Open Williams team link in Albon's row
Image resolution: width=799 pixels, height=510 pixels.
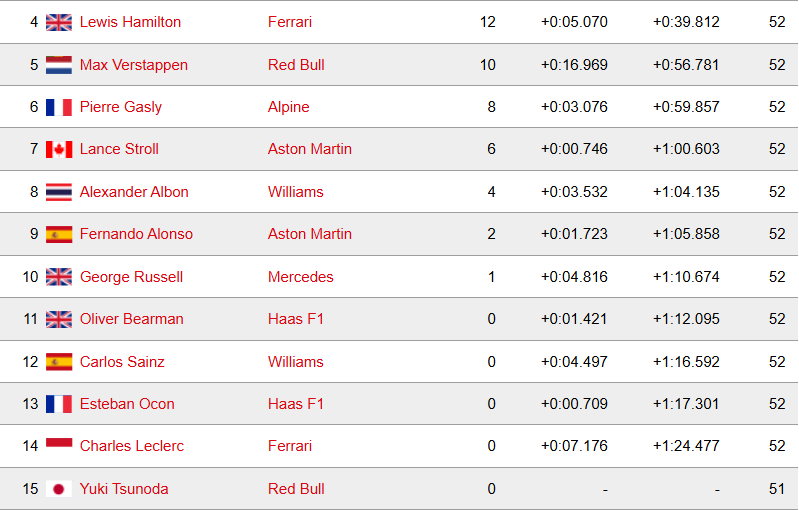click(296, 192)
